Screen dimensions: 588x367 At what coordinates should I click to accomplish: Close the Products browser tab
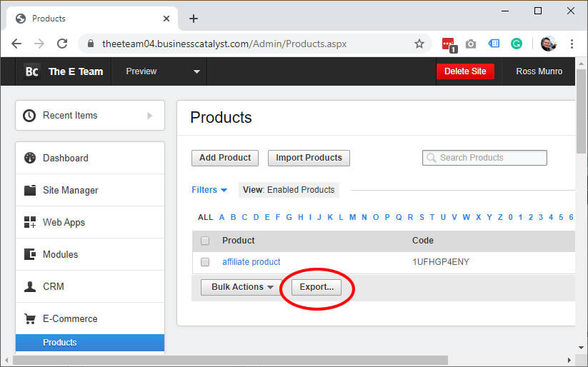[166, 19]
